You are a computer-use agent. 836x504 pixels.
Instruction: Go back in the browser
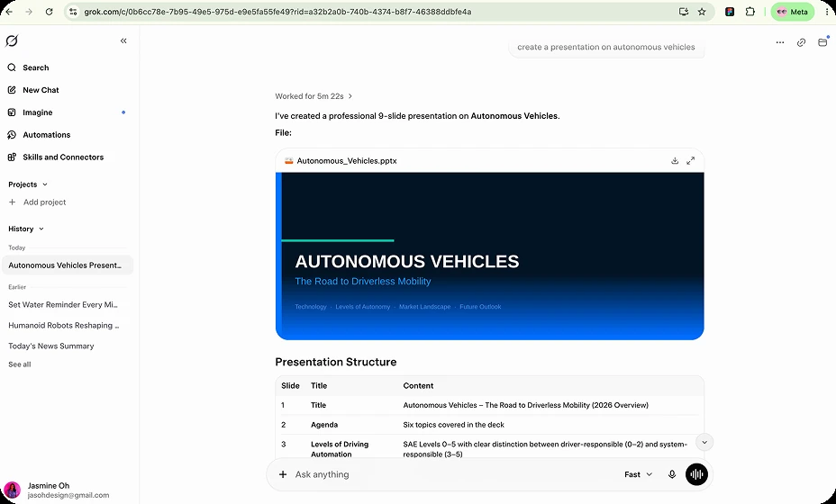tap(9, 12)
